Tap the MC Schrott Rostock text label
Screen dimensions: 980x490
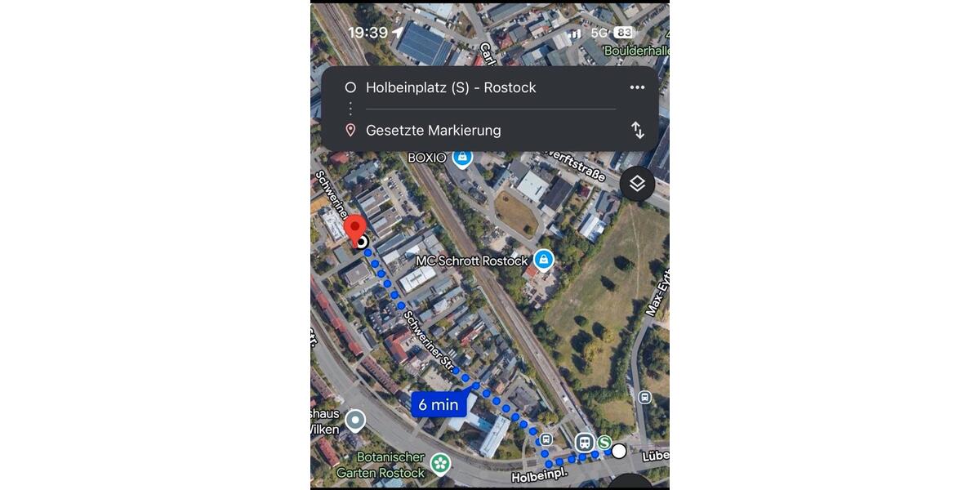point(472,261)
